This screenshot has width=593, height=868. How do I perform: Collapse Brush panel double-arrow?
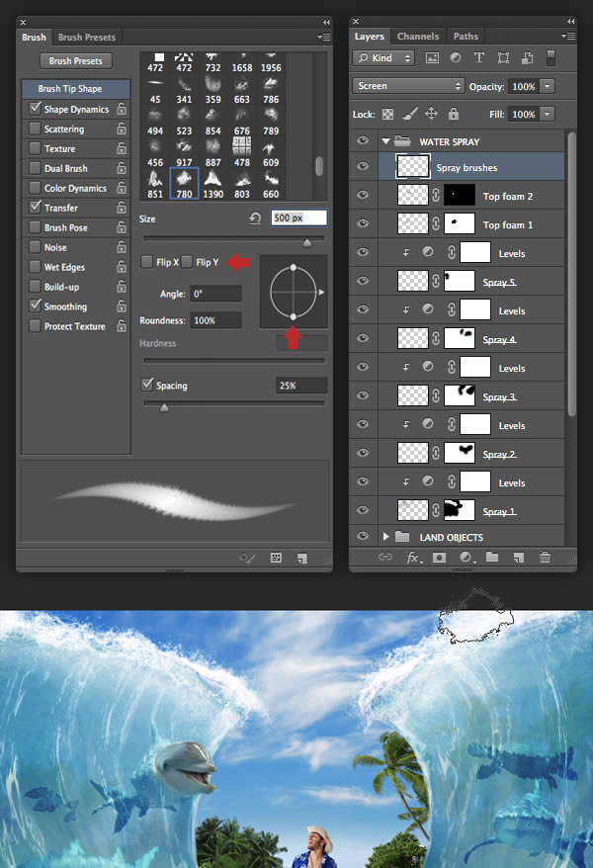(x=326, y=22)
